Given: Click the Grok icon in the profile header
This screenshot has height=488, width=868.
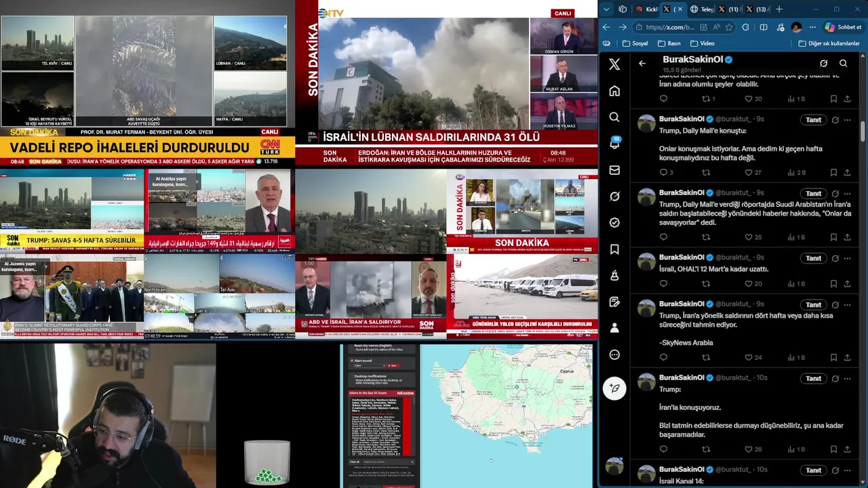Looking at the screenshot, I should pos(823,64).
